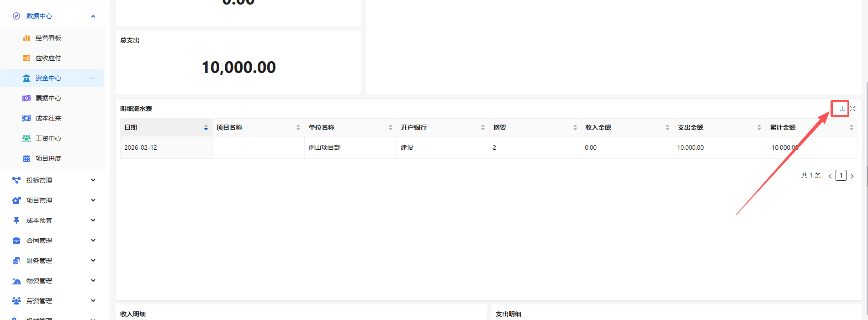This screenshot has height=320, width=868.
Task: Click the 经营看板 bar chart icon
Action: (x=26, y=38)
